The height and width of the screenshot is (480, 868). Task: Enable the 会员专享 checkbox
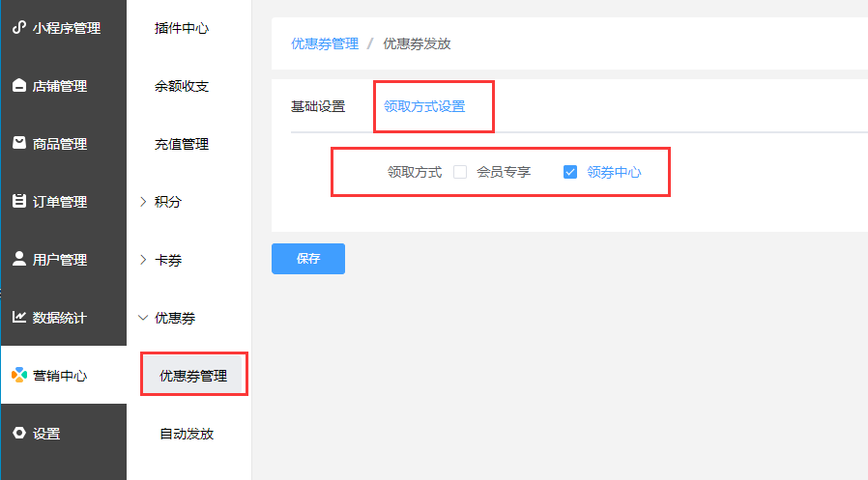click(x=460, y=172)
